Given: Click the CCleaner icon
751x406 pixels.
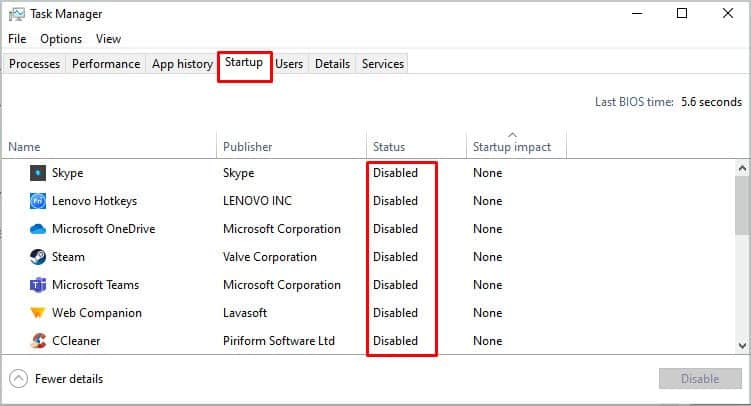Looking at the screenshot, I should 37,341.
